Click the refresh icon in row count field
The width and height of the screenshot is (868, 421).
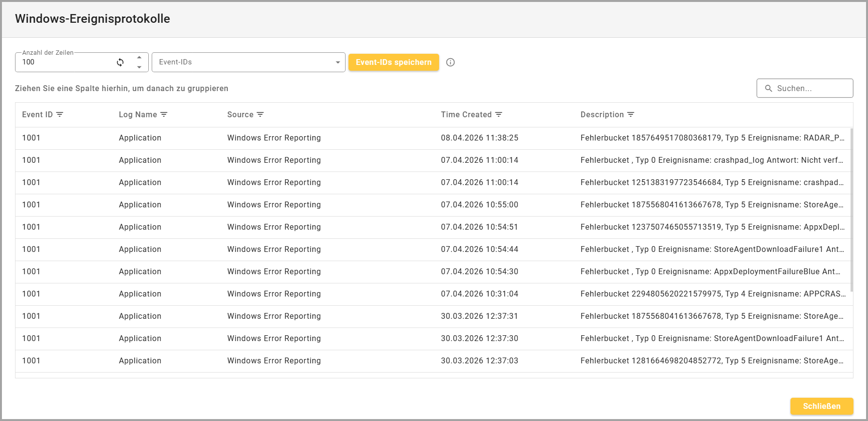(120, 62)
